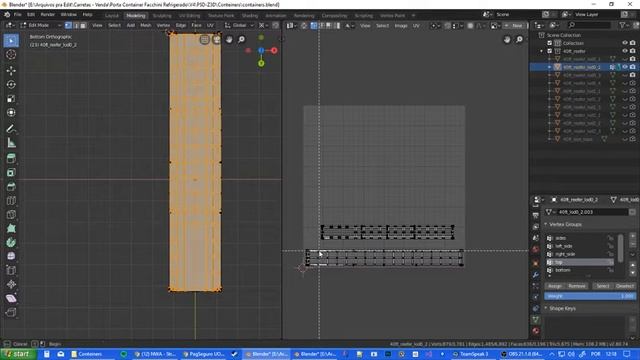Open the Windows Start button

pos(17,354)
